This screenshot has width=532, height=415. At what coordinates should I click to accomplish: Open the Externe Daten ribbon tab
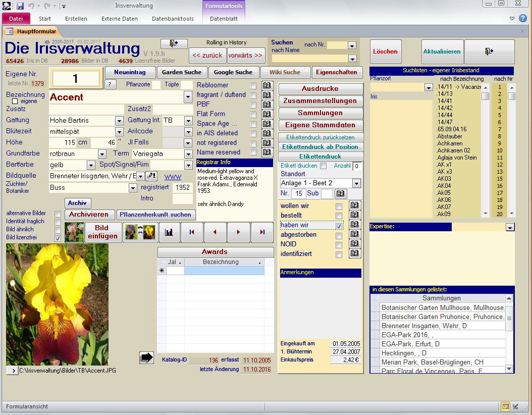pyautogui.click(x=120, y=19)
